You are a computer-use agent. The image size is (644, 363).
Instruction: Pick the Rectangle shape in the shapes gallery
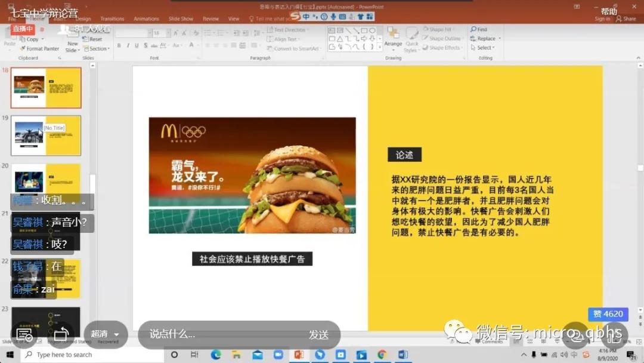(364, 30)
